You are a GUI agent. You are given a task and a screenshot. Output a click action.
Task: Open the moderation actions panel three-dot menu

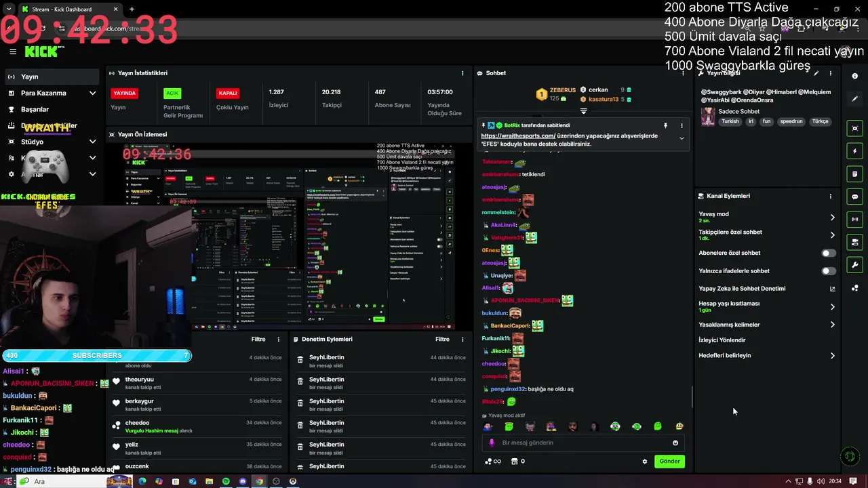coord(463,339)
